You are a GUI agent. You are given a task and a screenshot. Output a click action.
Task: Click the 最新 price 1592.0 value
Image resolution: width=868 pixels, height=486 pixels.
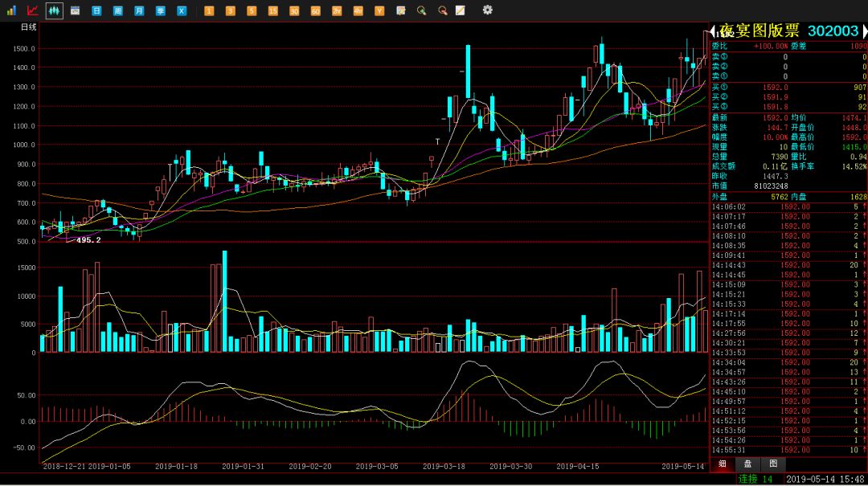click(775, 118)
